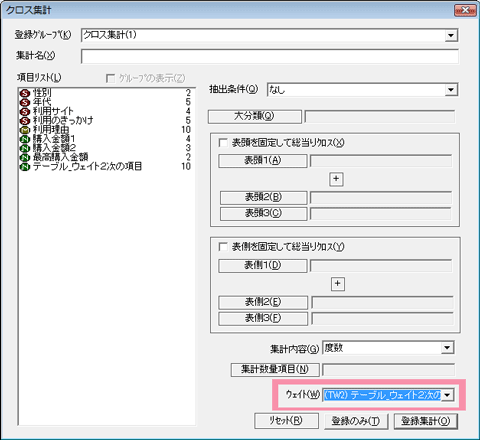Open the 集計内容 dropdown
480x440 pixels.
(447, 348)
